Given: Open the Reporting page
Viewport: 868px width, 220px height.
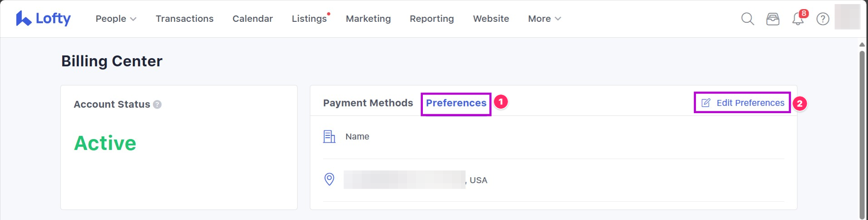Looking at the screenshot, I should point(432,19).
